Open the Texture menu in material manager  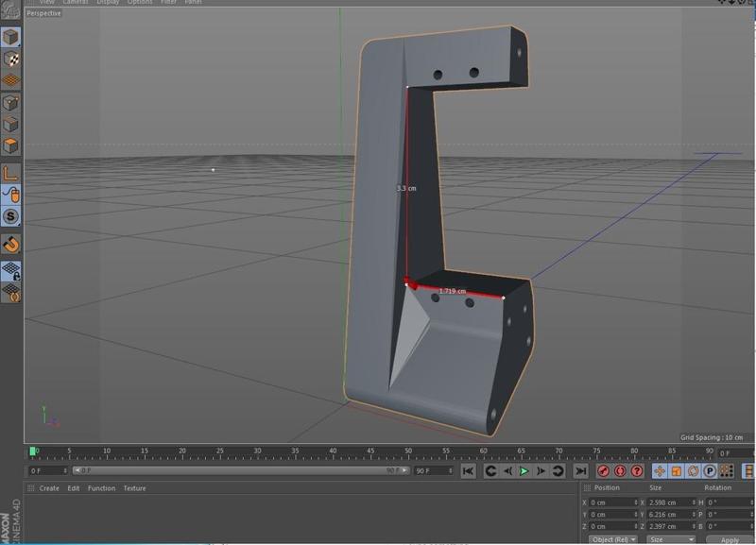[x=134, y=488]
